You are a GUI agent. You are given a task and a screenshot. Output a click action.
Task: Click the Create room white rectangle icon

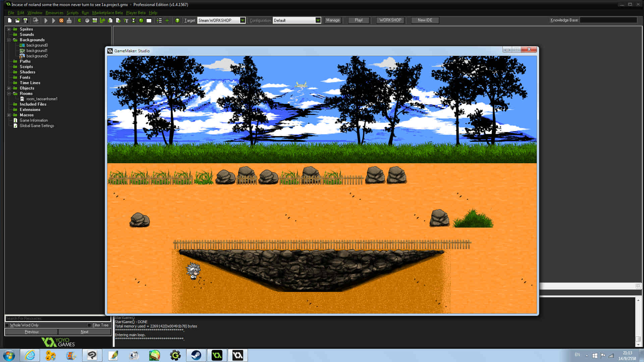[149, 20]
